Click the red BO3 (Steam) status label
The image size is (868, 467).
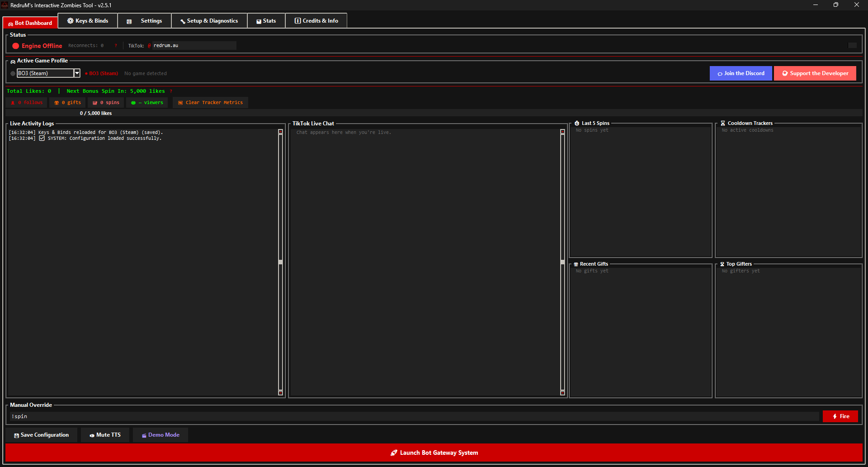coord(102,73)
